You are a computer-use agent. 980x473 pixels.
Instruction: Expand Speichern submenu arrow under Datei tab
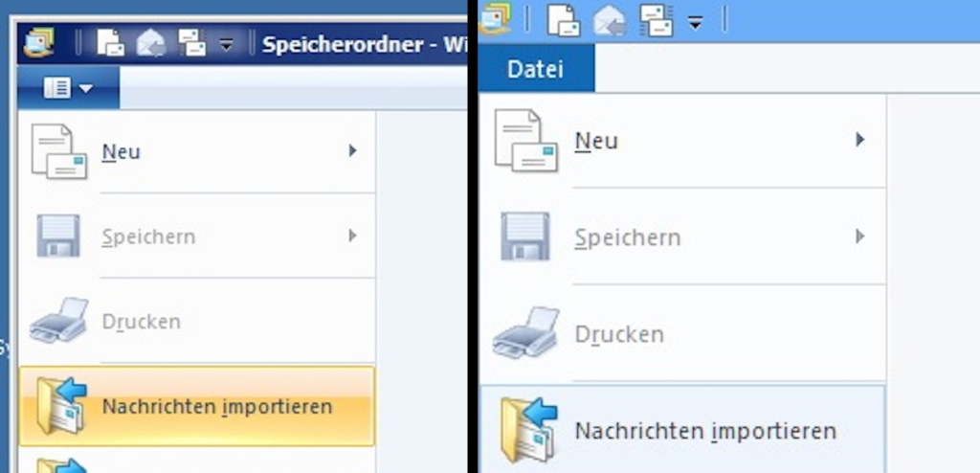(x=860, y=236)
